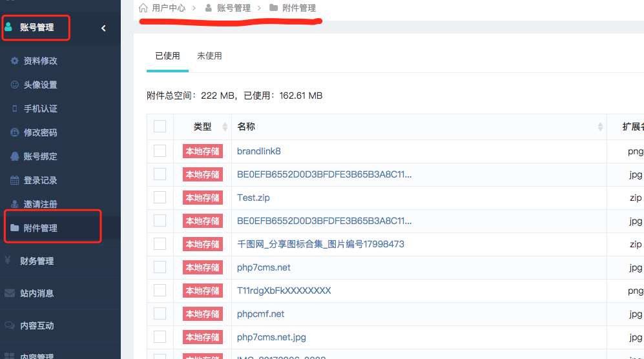644x359 pixels.
Task: Check the select-all checkbox in table header
Action: tap(160, 126)
